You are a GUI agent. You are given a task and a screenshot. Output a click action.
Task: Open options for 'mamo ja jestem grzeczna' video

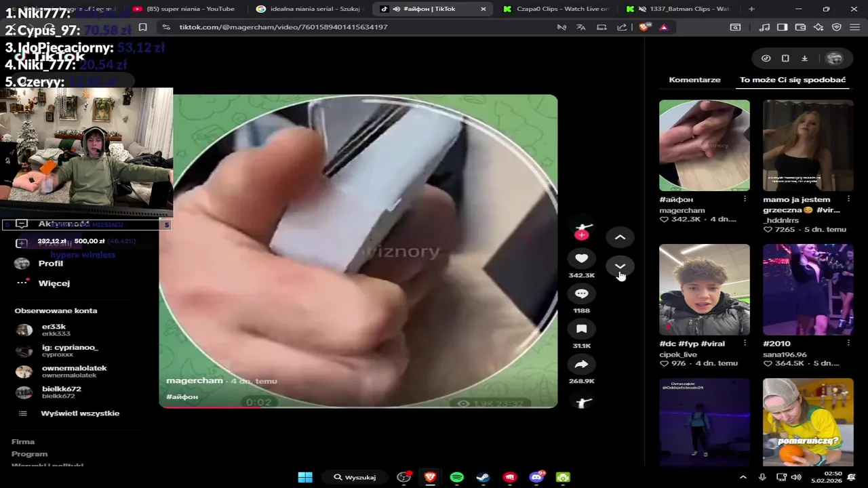(848, 199)
